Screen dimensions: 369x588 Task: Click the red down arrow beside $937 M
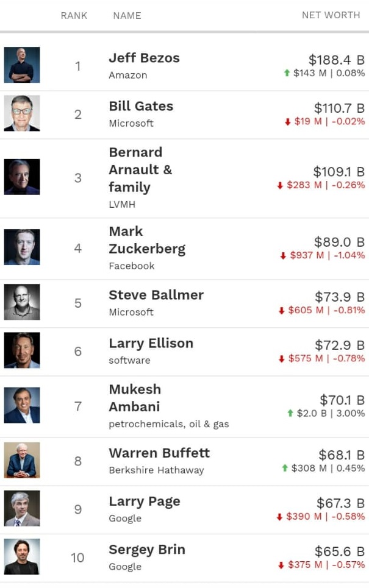coord(283,256)
